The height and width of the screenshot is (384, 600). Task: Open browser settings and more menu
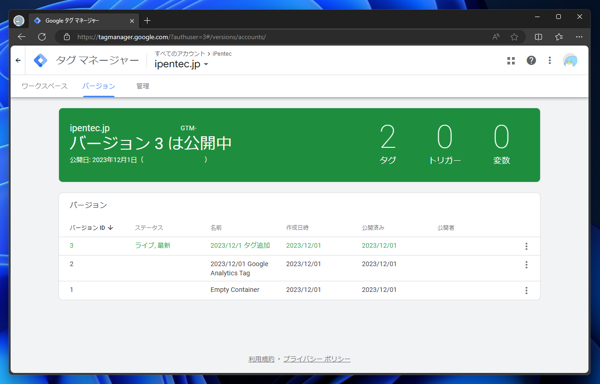(579, 37)
